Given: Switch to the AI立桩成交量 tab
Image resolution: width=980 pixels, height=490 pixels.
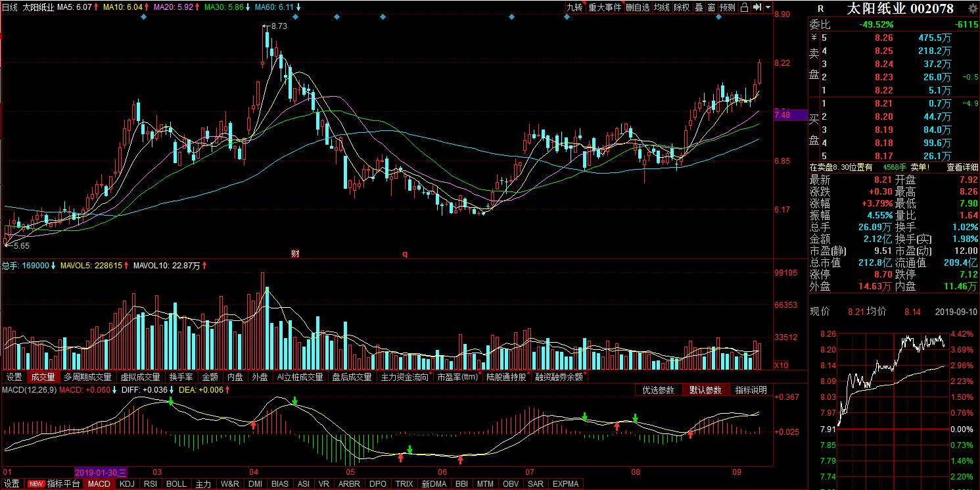Looking at the screenshot, I should [x=300, y=377].
